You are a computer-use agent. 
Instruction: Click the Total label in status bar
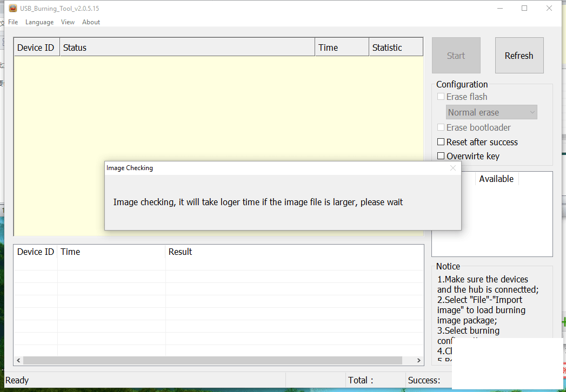point(360,381)
